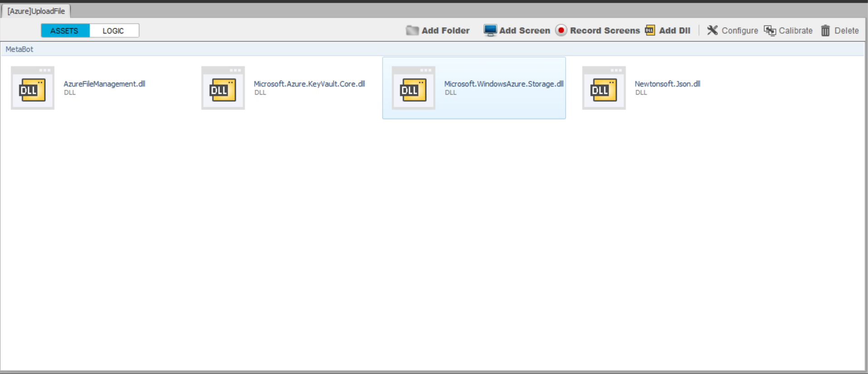Click the DLL type label under Microsoft.Azure.KeyVault.Core.dll
The height and width of the screenshot is (374, 868).
tap(260, 92)
